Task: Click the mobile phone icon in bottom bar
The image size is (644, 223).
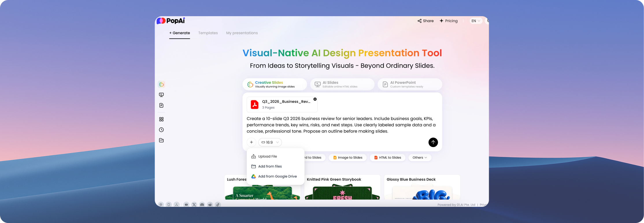Action: tap(169, 205)
